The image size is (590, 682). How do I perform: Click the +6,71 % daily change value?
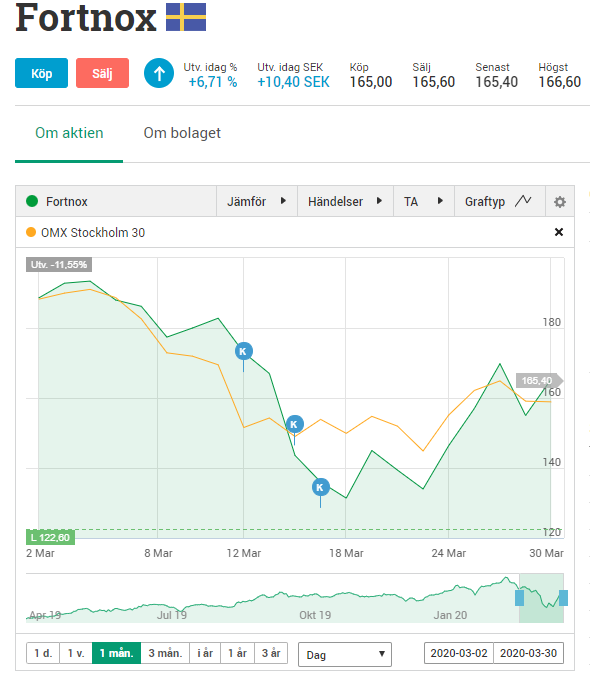213,82
